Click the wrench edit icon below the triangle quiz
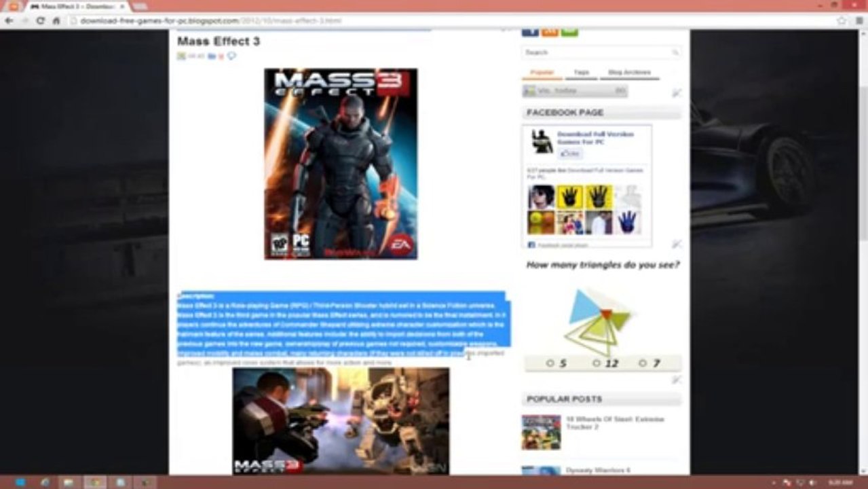868x489 pixels. [677, 380]
